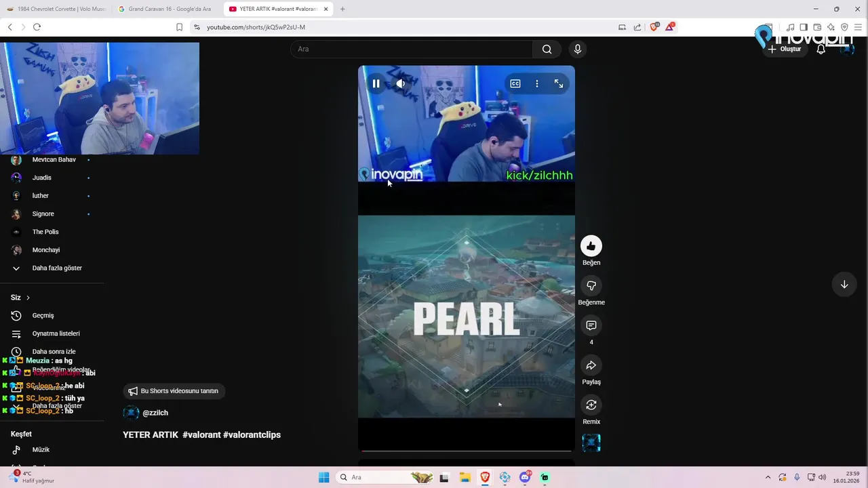Go to the next Short with down arrow

pyautogui.click(x=844, y=285)
